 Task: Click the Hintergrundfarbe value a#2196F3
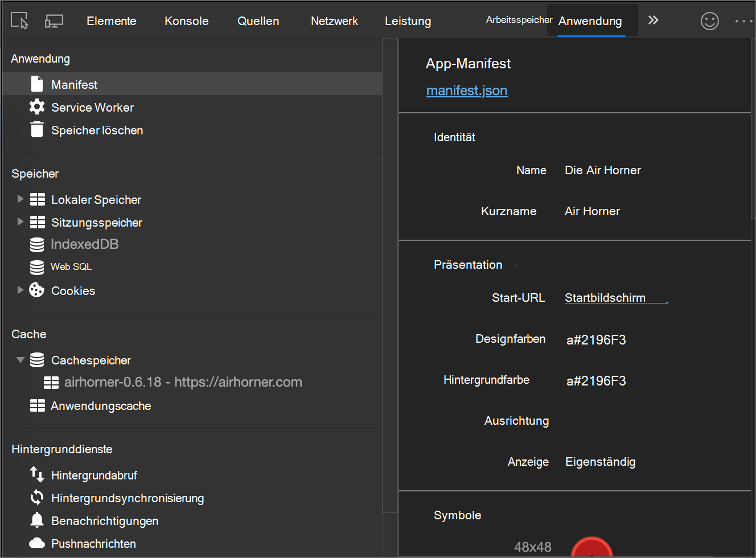tap(596, 381)
